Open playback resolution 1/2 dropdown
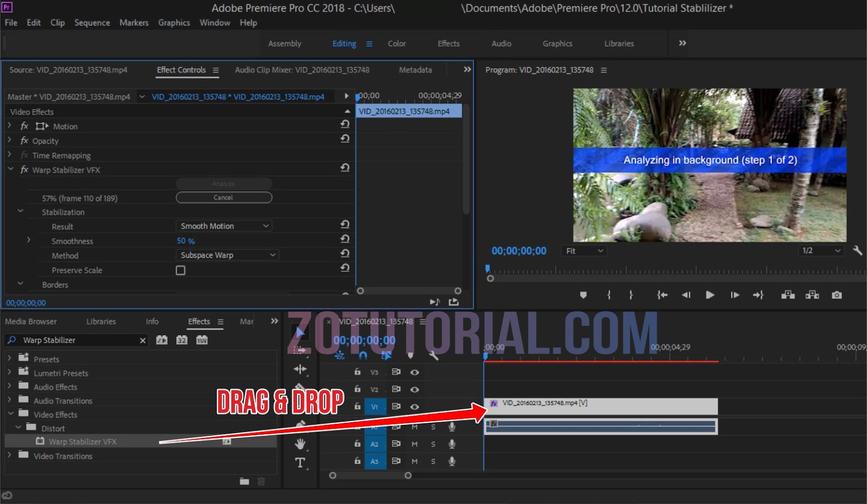867x504 pixels. [x=821, y=251]
